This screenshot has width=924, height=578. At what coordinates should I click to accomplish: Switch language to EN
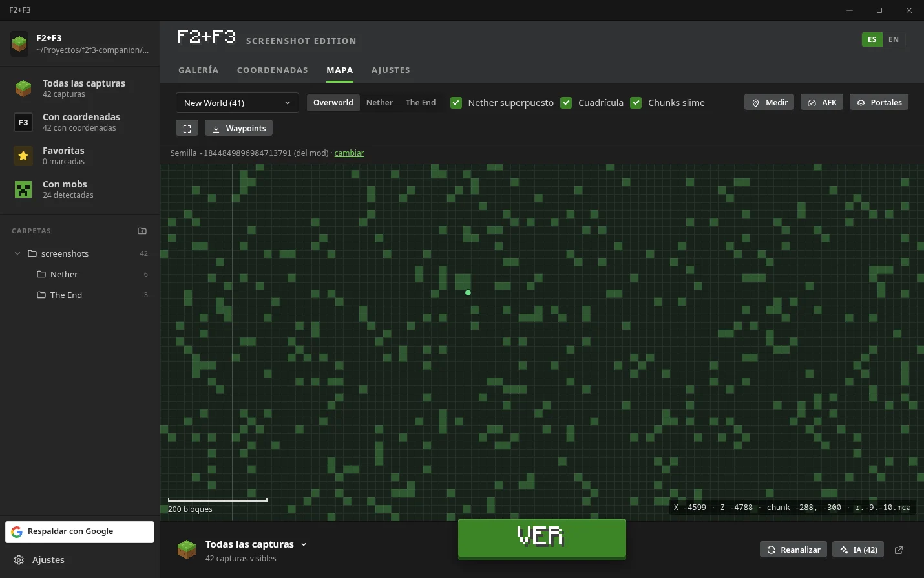click(894, 39)
